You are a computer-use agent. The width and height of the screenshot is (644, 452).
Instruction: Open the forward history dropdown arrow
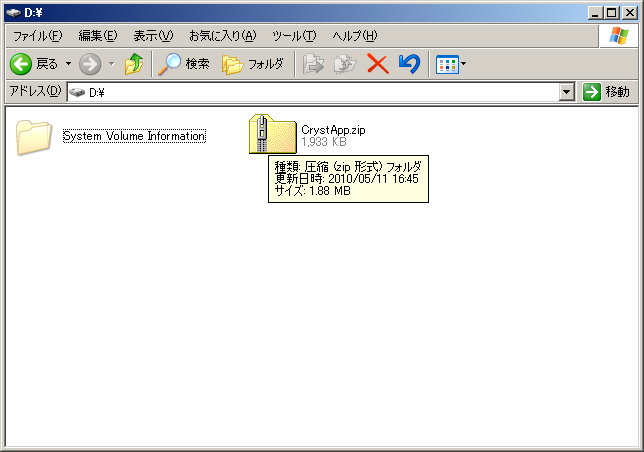(112, 64)
